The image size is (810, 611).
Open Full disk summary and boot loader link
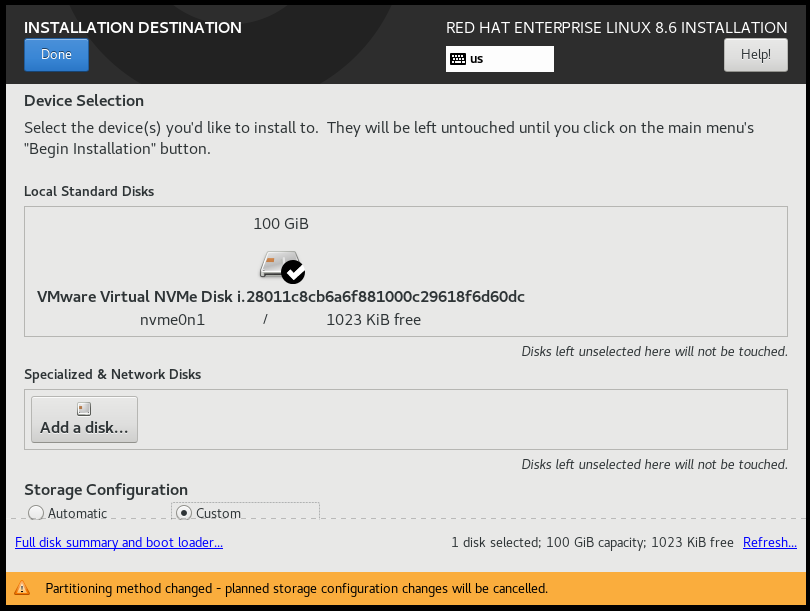119,542
